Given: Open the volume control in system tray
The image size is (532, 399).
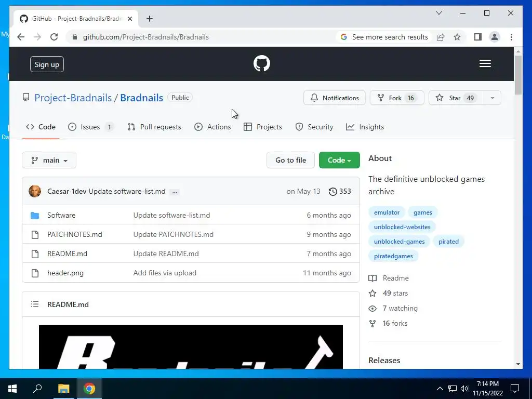Looking at the screenshot, I should pos(464,389).
